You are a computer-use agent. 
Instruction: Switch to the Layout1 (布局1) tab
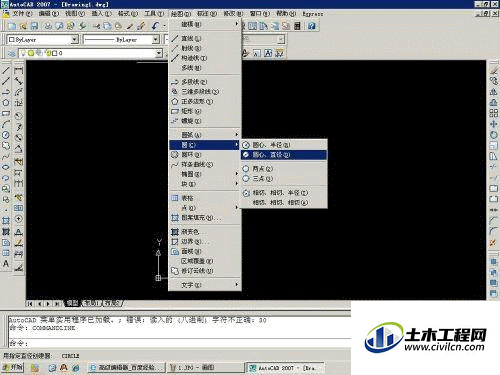point(91,303)
